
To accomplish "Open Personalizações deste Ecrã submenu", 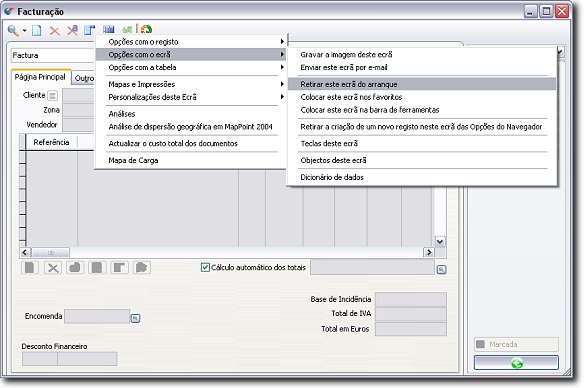I will (x=191, y=97).
